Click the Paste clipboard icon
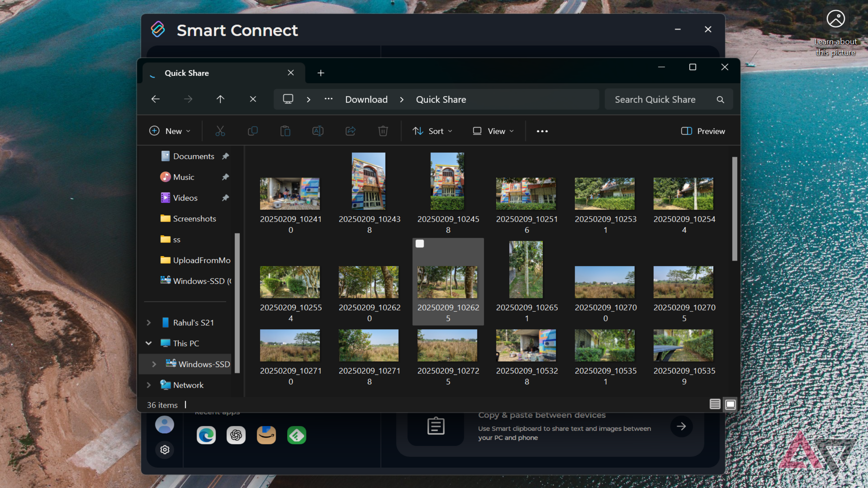The height and width of the screenshot is (488, 868). [x=285, y=131]
